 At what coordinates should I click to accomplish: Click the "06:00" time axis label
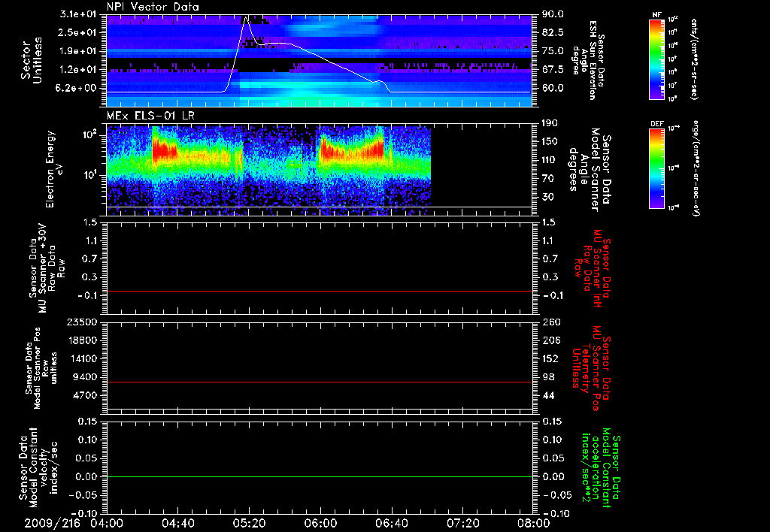click(x=320, y=524)
